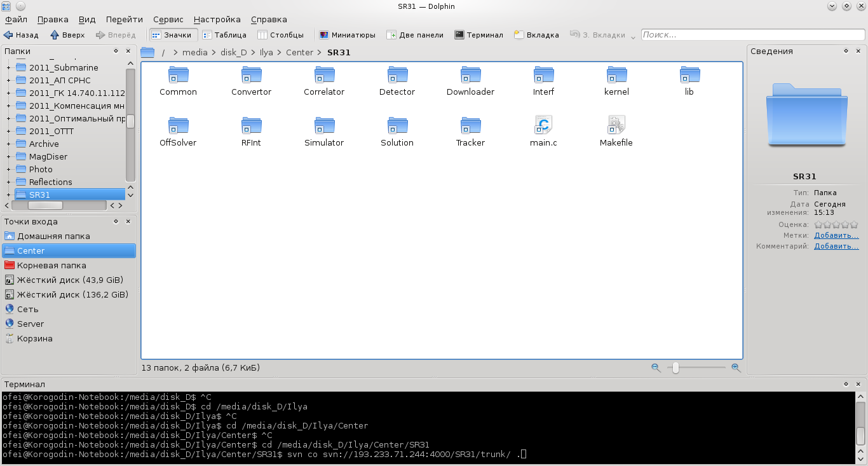The width and height of the screenshot is (868, 466).
Task: Click the zoom in magnifier icon
Action: [736, 367]
